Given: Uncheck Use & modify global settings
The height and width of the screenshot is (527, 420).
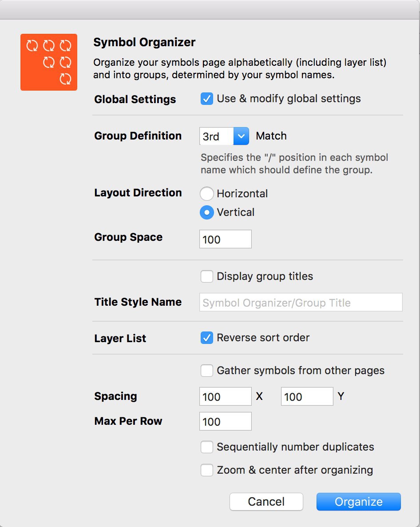Looking at the screenshot, I should (207, 99).
